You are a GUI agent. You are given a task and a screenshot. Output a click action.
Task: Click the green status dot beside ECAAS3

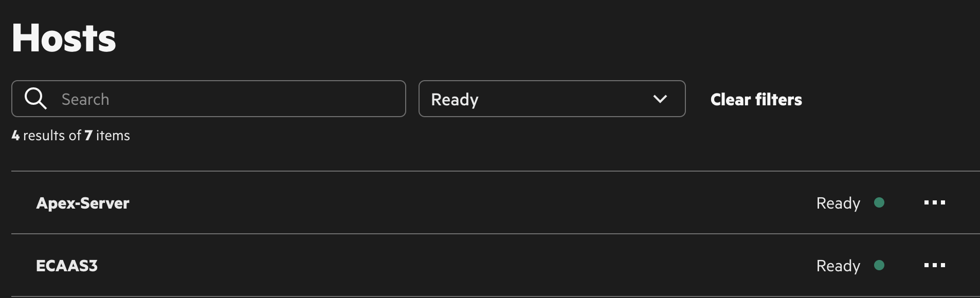click(x=880, y=266)
